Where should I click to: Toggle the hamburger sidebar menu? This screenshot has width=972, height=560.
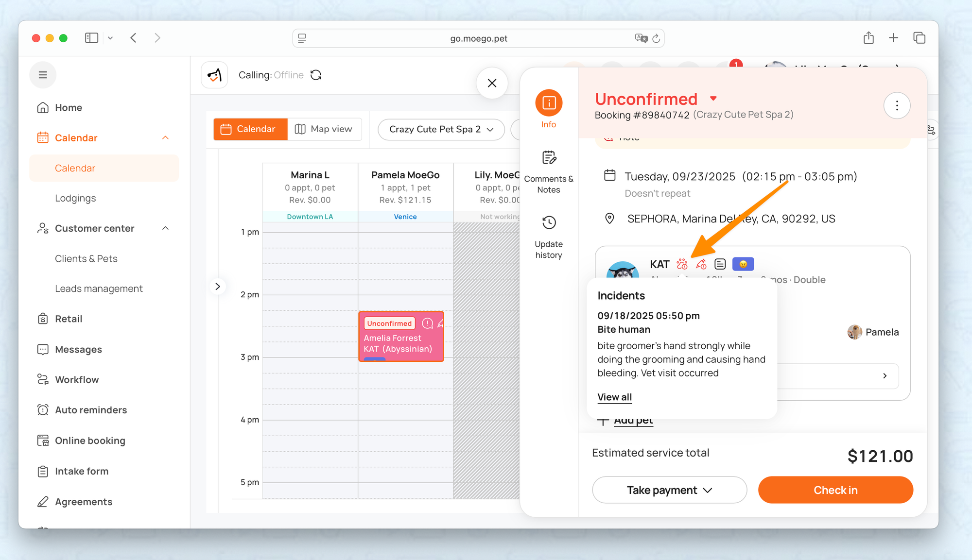pos(43,75)
